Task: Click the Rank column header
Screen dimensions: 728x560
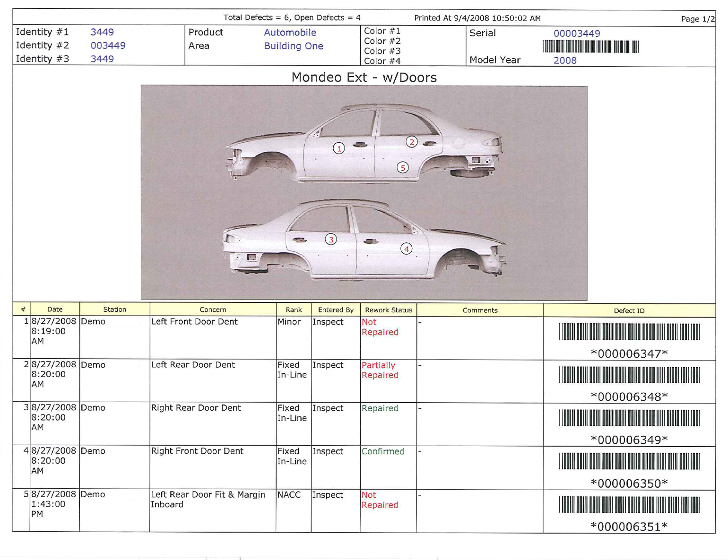Action: click(x=294, y=310)
